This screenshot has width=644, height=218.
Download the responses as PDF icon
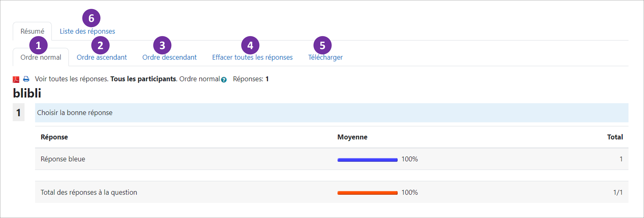coord(16,80)
